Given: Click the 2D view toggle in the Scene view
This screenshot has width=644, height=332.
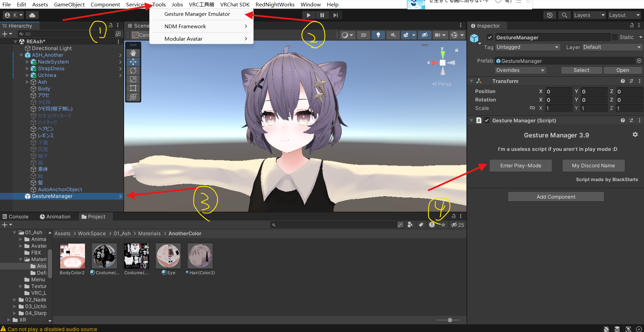Looking at the screenshot, I should pos(363,35).
